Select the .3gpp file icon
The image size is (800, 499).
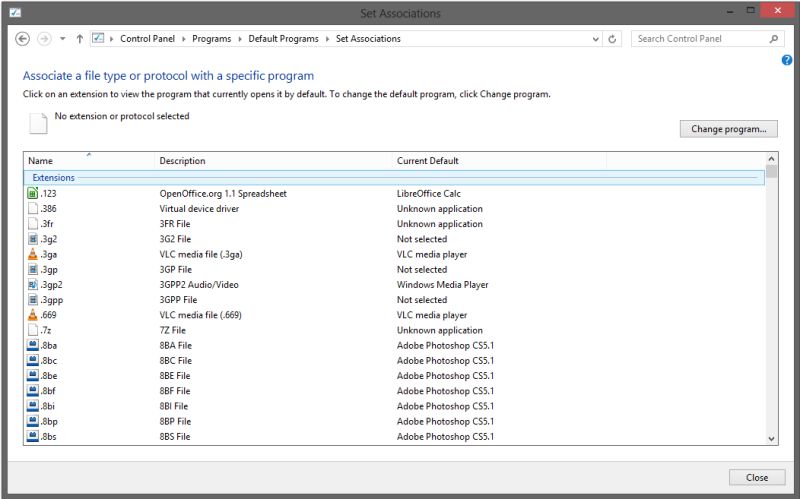[33, 300]
